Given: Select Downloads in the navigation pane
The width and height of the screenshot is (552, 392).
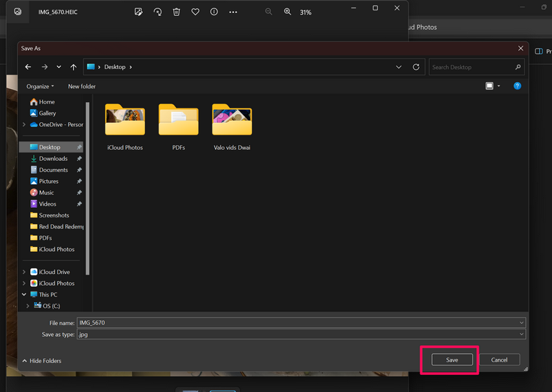Looking at the screenshot, I should click(53, 159).
